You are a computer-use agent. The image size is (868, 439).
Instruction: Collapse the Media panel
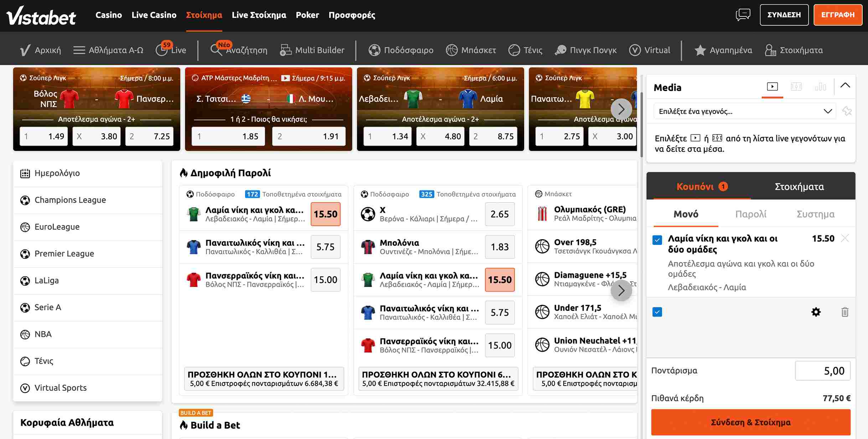[845, 85]
